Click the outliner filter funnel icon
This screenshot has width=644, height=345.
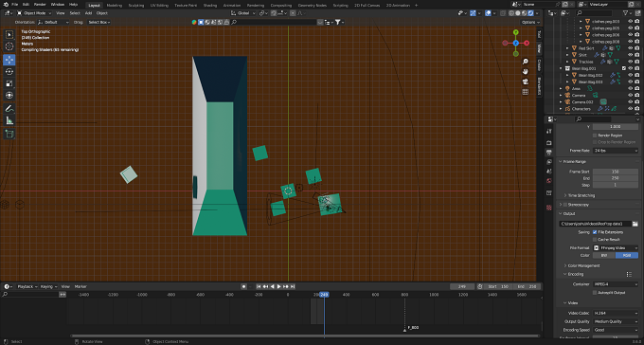[626, 13]
